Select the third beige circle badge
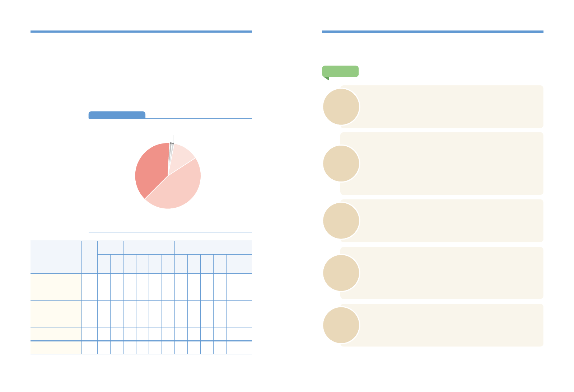Image resolution: width=574 pixels, height=392 pixels. click(x=341, y=221)
